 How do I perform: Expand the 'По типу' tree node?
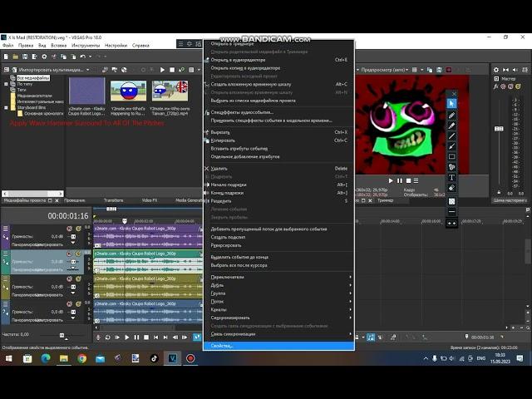(6, 84)
